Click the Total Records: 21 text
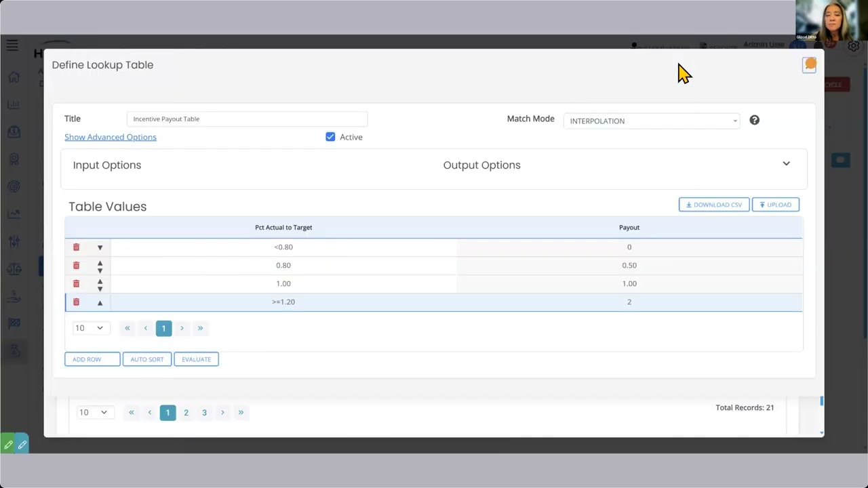Screen dimensions: 868x488 tap(745, 407)
